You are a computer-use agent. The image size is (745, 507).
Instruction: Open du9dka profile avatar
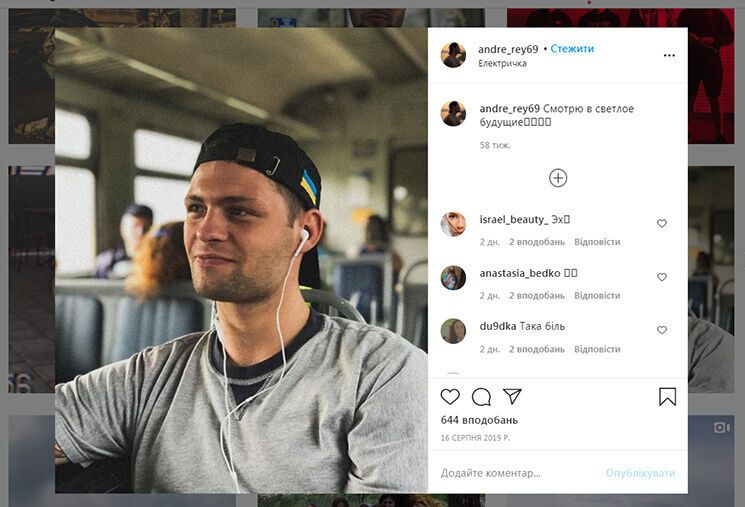(453, 331)
